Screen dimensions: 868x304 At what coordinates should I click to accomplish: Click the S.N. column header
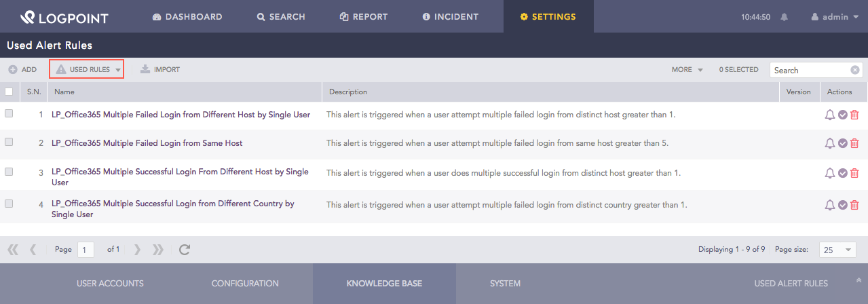pos(34,92)
